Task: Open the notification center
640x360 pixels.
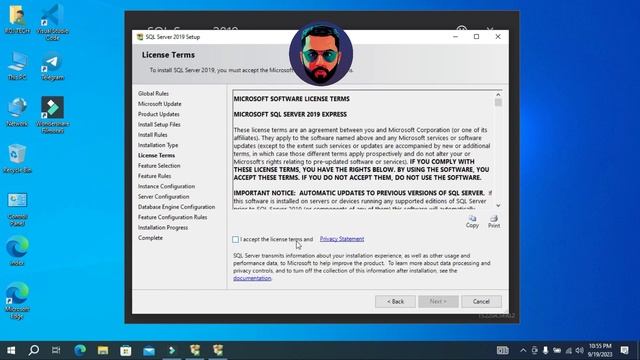Action: click(624, 350)
